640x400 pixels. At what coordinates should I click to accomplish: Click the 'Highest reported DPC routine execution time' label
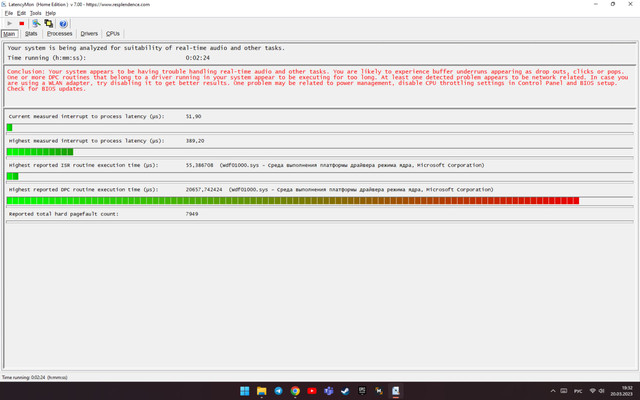pyautogui.click(x=84, y=190)
